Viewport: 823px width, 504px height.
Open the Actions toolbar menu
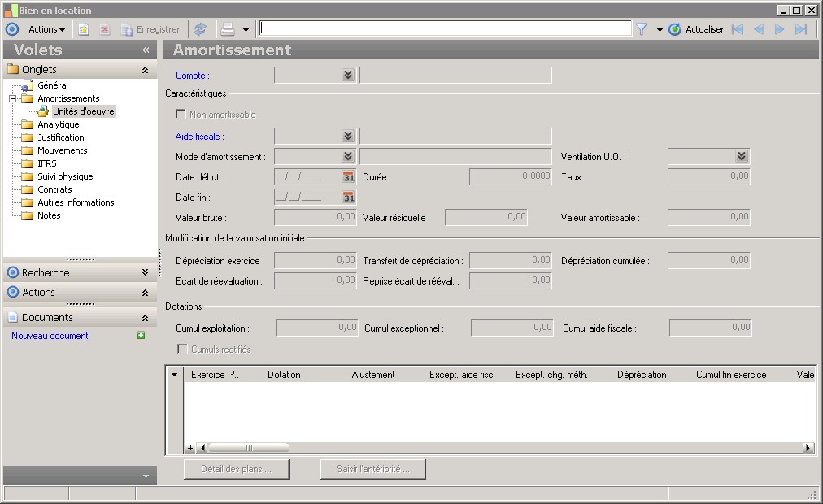(46, 29)
